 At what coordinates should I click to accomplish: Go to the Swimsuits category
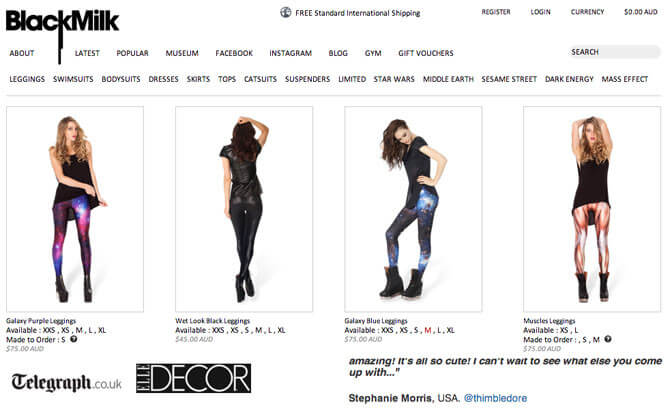pyautogui.click(x=73, y=79)
